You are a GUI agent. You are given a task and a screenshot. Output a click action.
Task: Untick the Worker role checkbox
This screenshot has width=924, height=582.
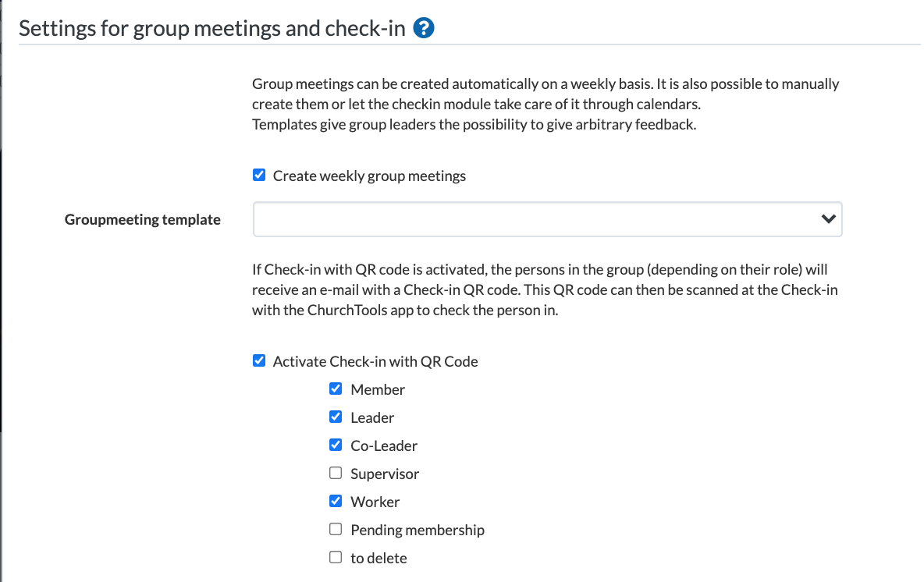coord(336,502)
